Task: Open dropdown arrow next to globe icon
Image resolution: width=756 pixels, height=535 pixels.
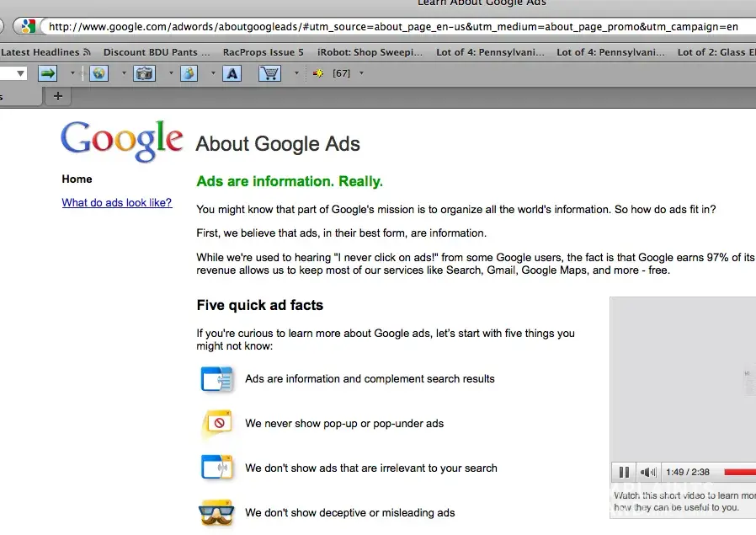Action: 124,73
